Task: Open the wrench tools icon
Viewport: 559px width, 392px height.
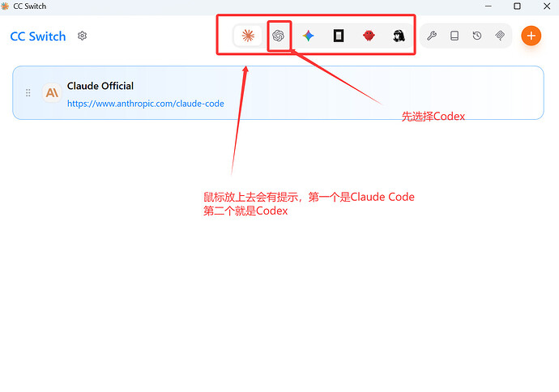Action: (x=432, y=36)
